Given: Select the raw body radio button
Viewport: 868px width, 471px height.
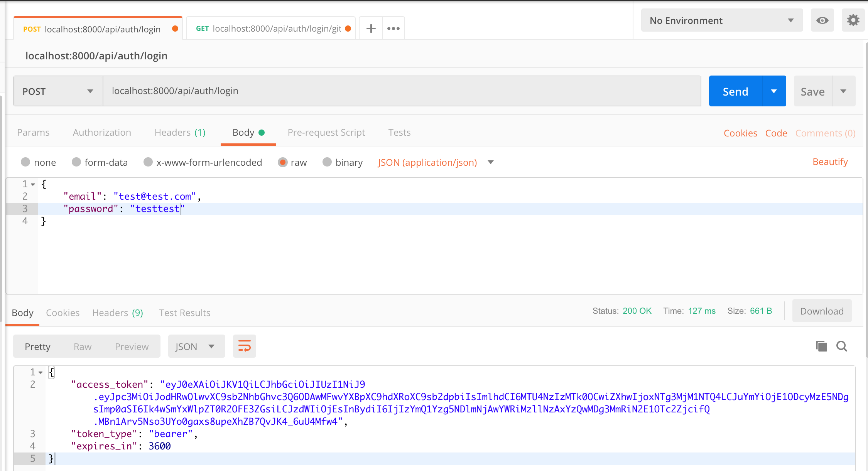Looking at the screenshot, I should [x=283, y=162].
